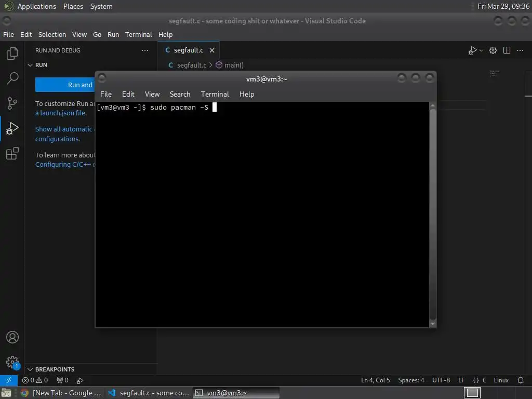Change LF end of line sequence

[461, 380]
